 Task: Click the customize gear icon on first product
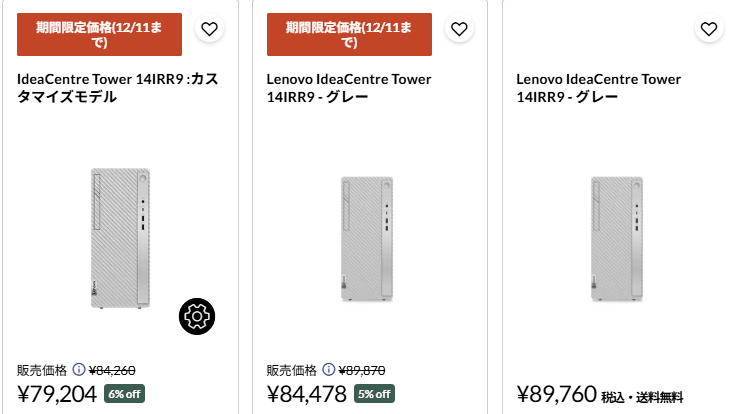tap(197, 316)
